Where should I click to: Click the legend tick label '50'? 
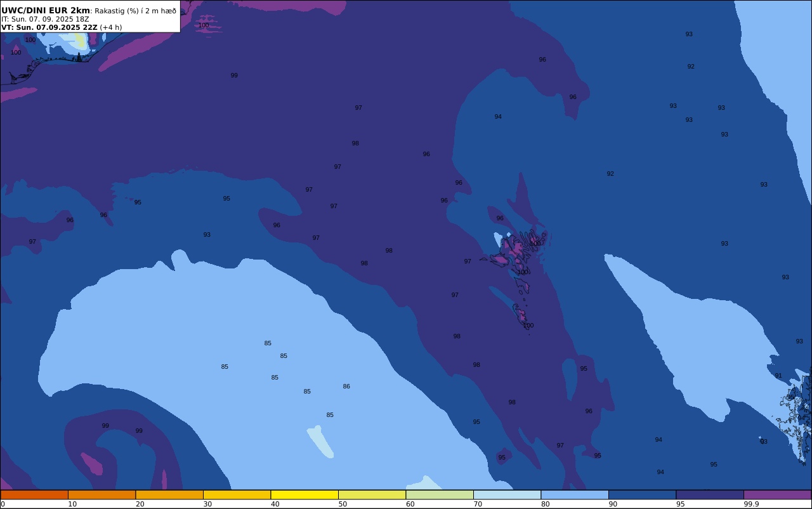[x=343, y=504]
